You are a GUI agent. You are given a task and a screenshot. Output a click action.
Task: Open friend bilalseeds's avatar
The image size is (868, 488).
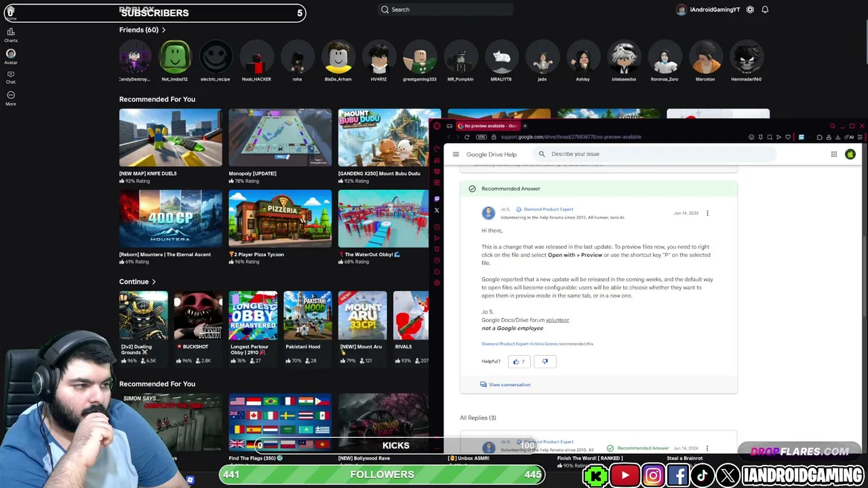[624, 57]
